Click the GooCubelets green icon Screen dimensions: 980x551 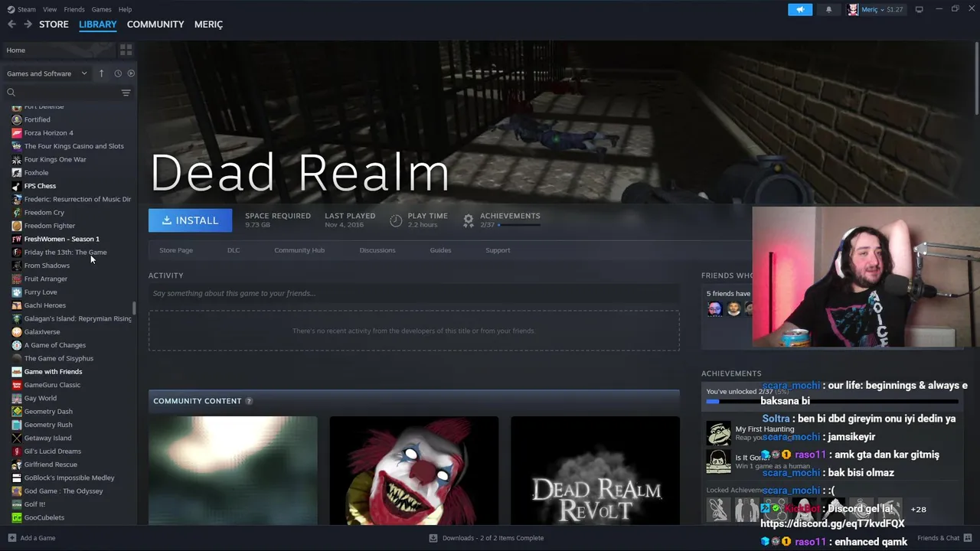pyautogui.click(x=17, y=517)
